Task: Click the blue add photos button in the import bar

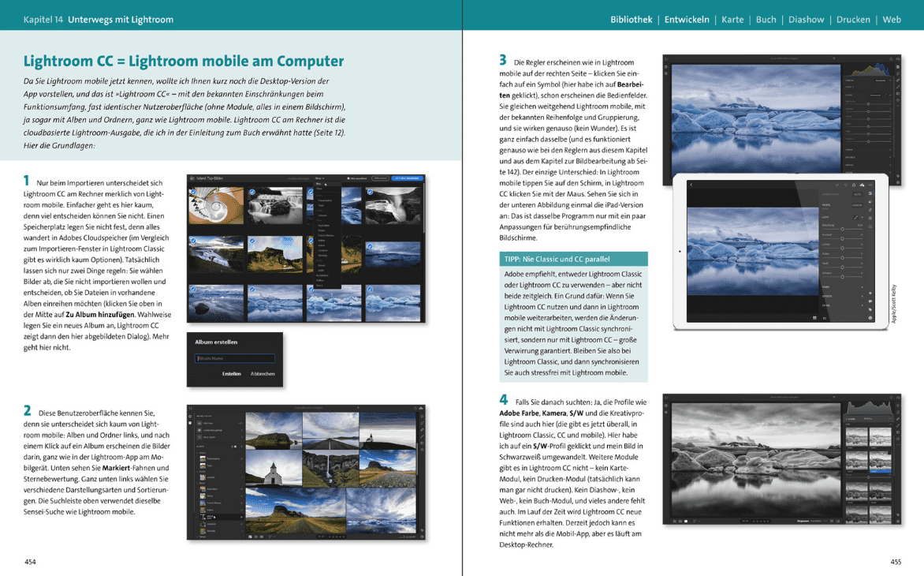Action: coord(407,178)
